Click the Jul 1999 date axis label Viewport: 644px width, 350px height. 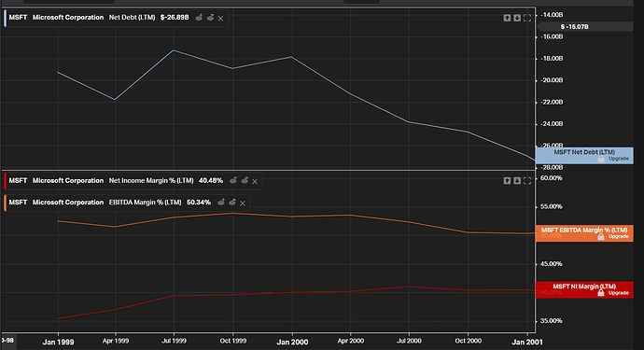click(x=174, y=341)
